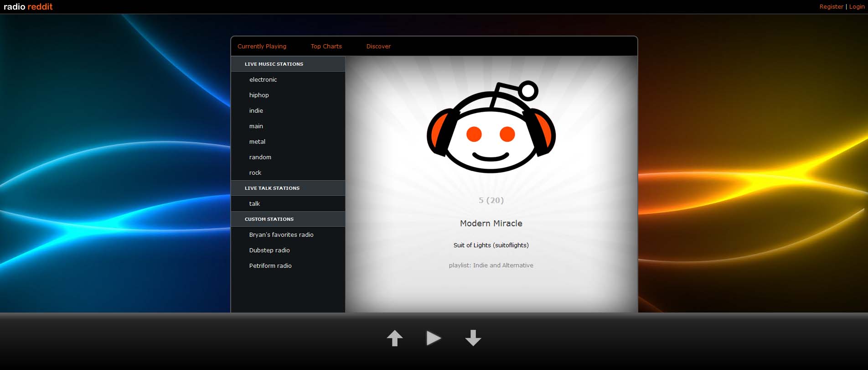The width and height of the screenshot is (868, 370).
Task: Click the score 5 (20)
Action: click(x=491, y=200)
